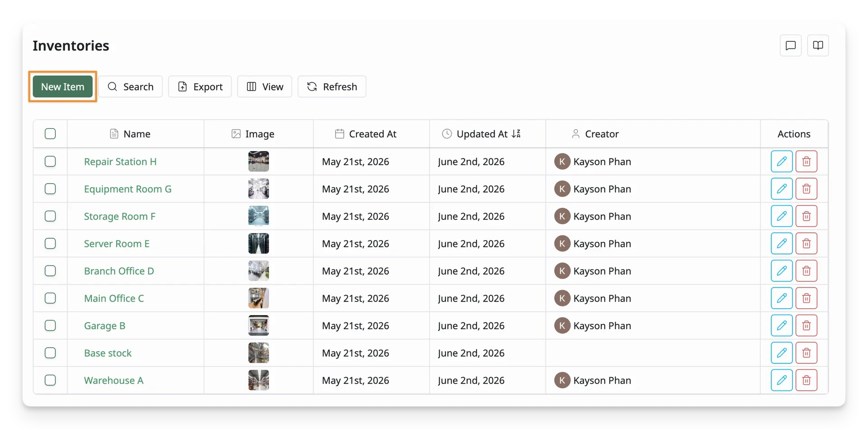The height and width of the screenshot is (429, 868).
Task: Open the View columns menu
Action: [264, 86]
